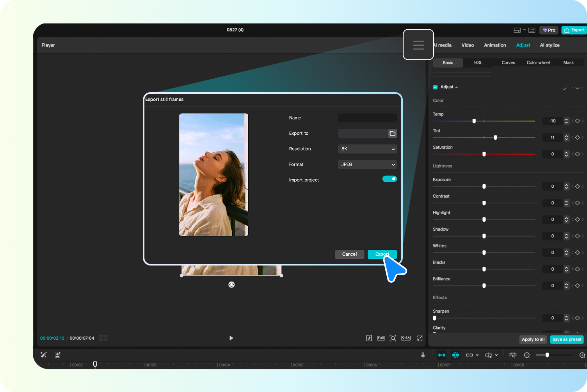
Task: Add a keyframe for Exposure
Action: [577, 186]
